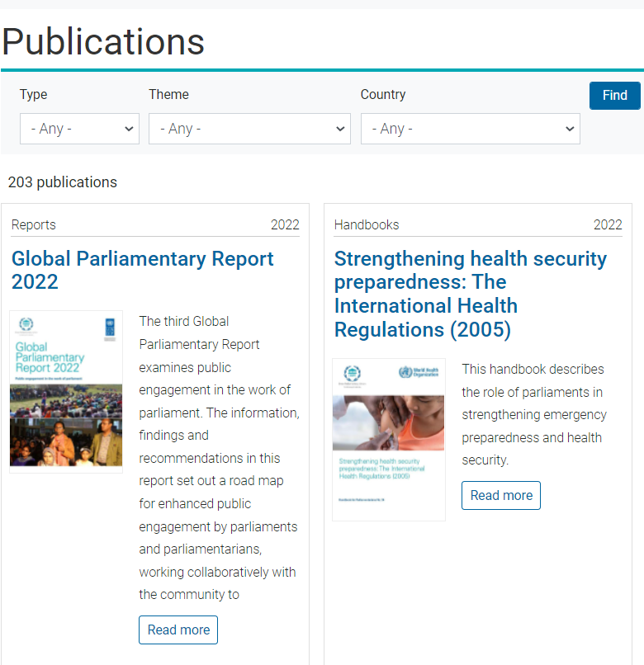Click the Theme filter label
This screenshot has height=665, width=644.
point(168,94)
